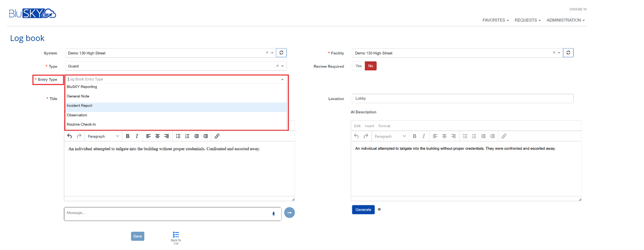This screenshot has width=644, height=250.
Task: Click microphone icon in Message box
Action: coord(274,214)
